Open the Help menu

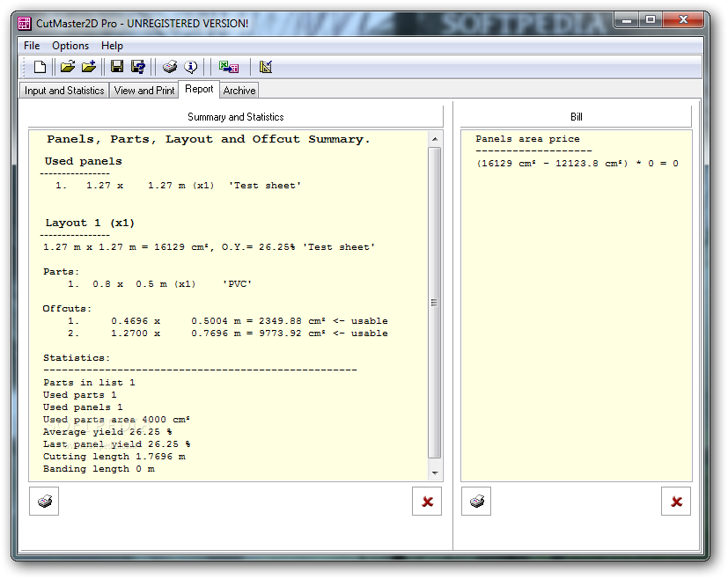point(112,46)
